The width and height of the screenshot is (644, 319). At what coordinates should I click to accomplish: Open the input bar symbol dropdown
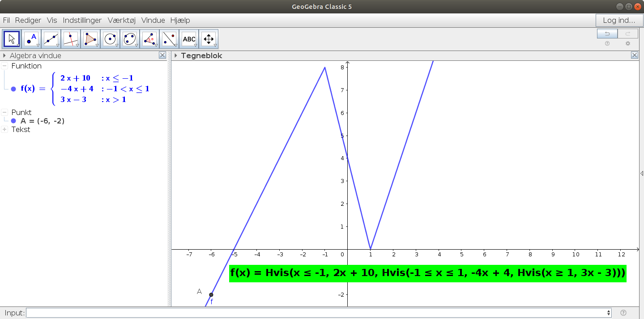coord(608,313)
